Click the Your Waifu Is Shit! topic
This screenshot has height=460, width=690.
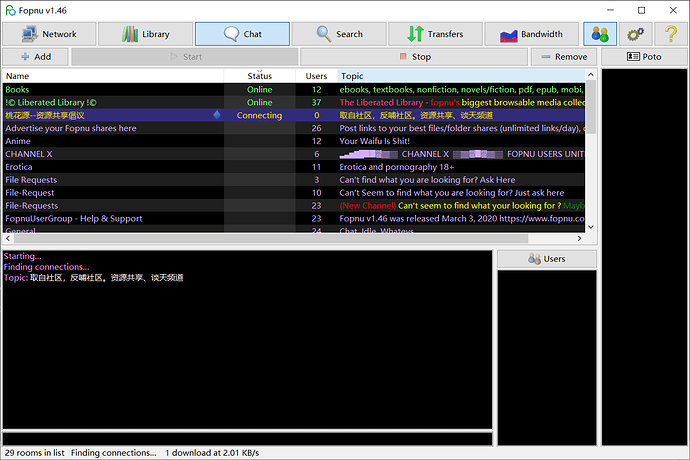374,141
